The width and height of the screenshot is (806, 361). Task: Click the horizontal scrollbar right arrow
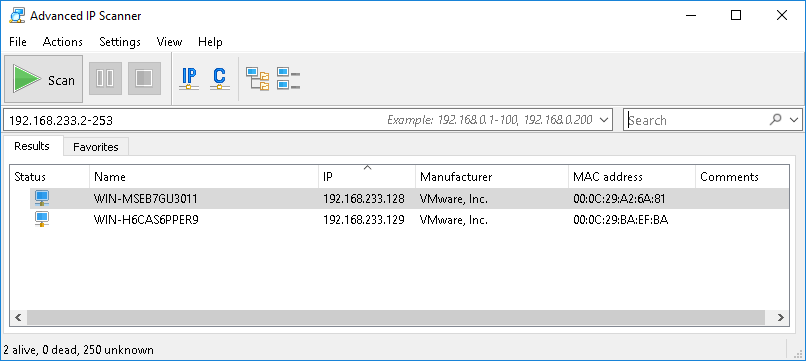pyautogui.click(x=780, y=317)
